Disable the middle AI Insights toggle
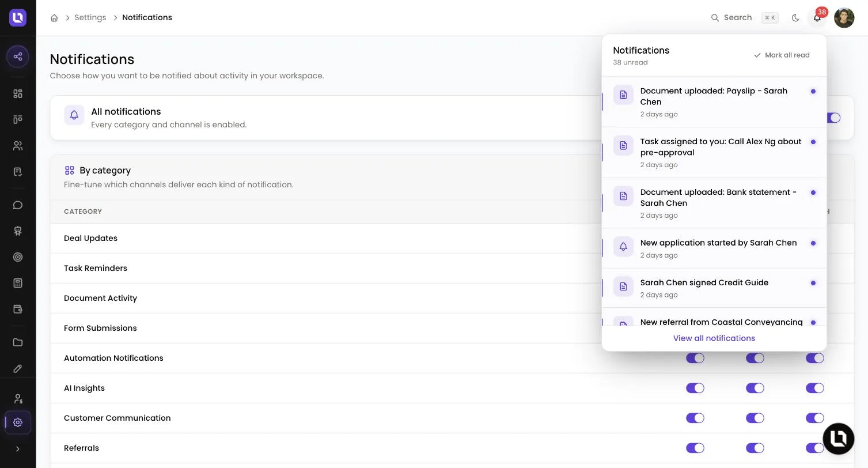Screen dimensions: 868x468 [x=755, y=388]
